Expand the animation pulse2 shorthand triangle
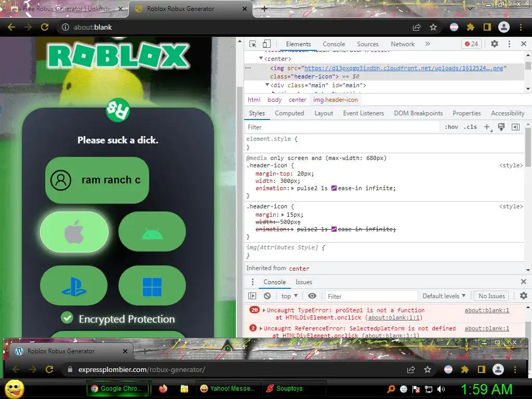The image size is (532, 399). (292, 188)
